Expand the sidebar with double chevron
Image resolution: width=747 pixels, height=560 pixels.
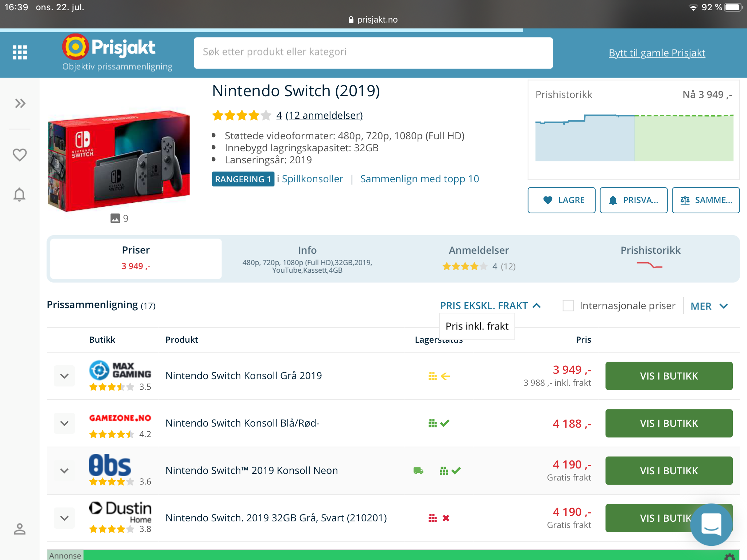[20, 104]
